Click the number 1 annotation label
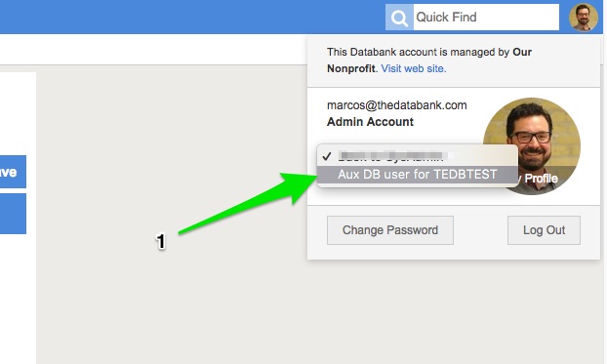Screen dimensions: 607x364 pyautogui.click(x=161, y=241)
